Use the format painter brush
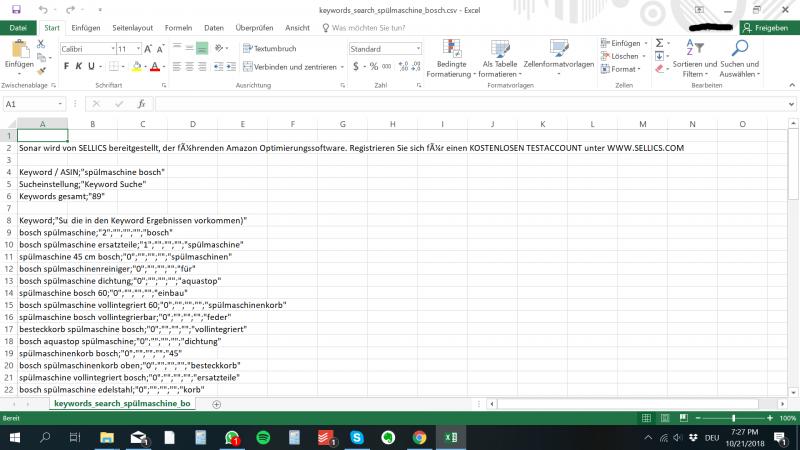Image resolution: width=800 pixels, height=450 pixels. [41, 71]
